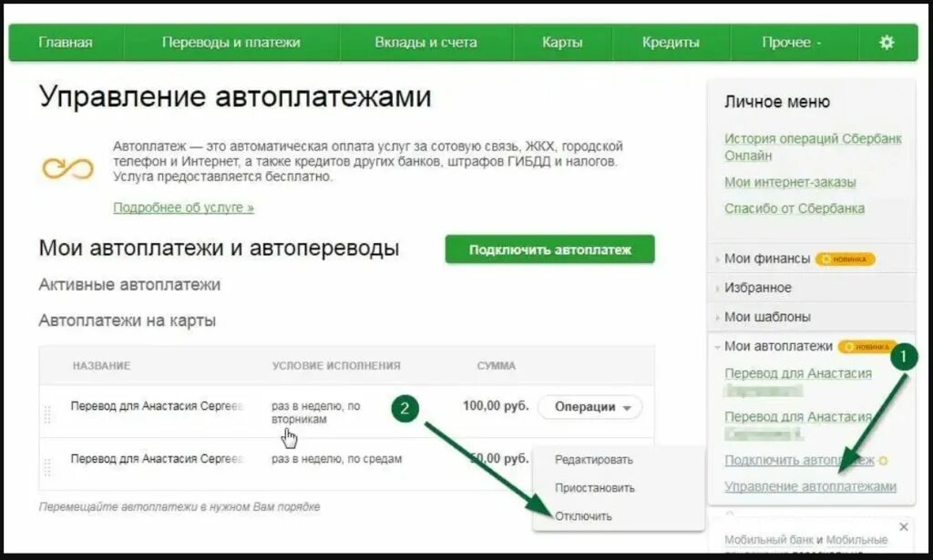Open settings gear icon in navigation bar
The image size is (933, 560).
click(x=887, y=42)
